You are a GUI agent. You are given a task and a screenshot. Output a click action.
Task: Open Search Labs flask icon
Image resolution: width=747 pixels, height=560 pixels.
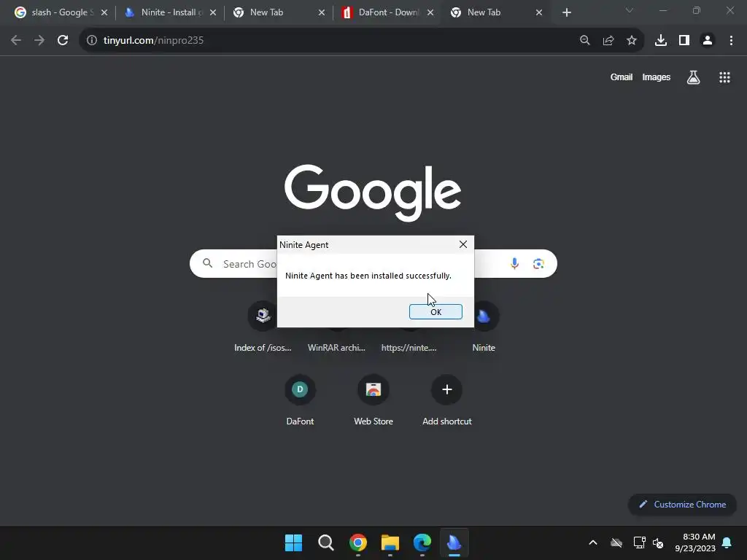click(693, 77)
